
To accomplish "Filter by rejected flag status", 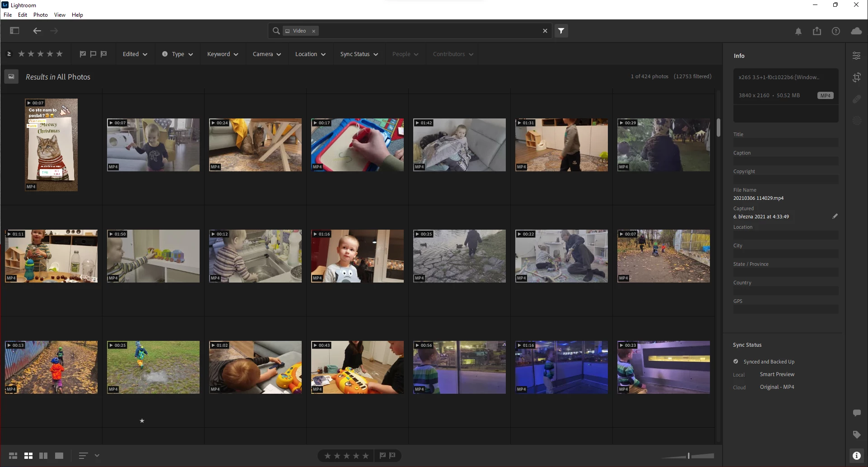I will [x=104, y=54].
